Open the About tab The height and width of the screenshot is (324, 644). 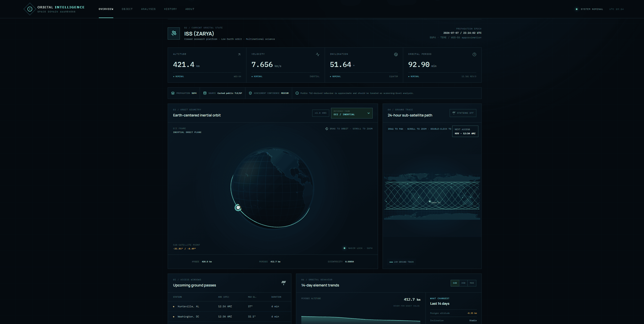coord(190,9)
